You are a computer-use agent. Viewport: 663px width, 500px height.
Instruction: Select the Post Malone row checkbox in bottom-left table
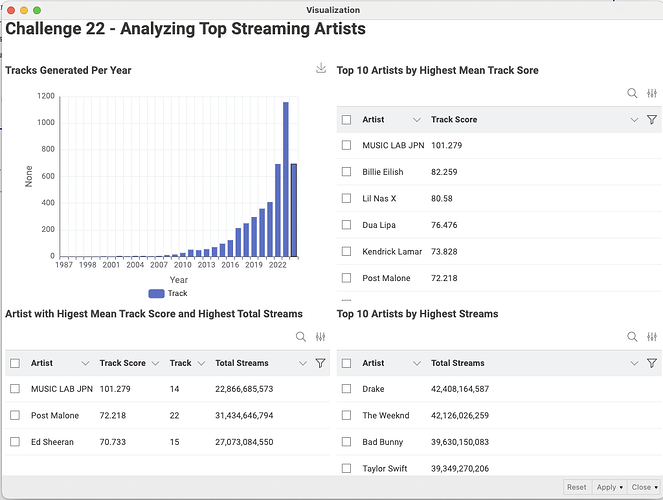(x=15, y=415)
